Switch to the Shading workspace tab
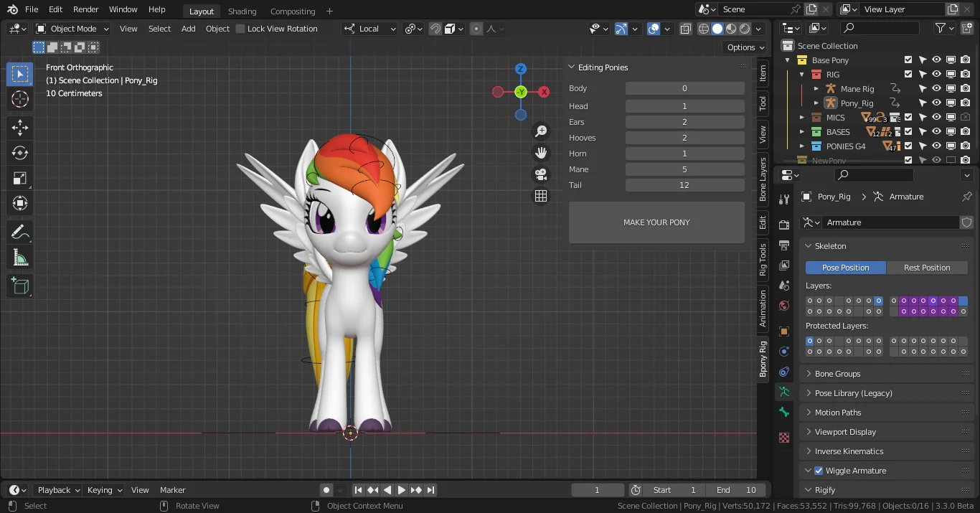 pyautogui.click(x=242, y=11)
